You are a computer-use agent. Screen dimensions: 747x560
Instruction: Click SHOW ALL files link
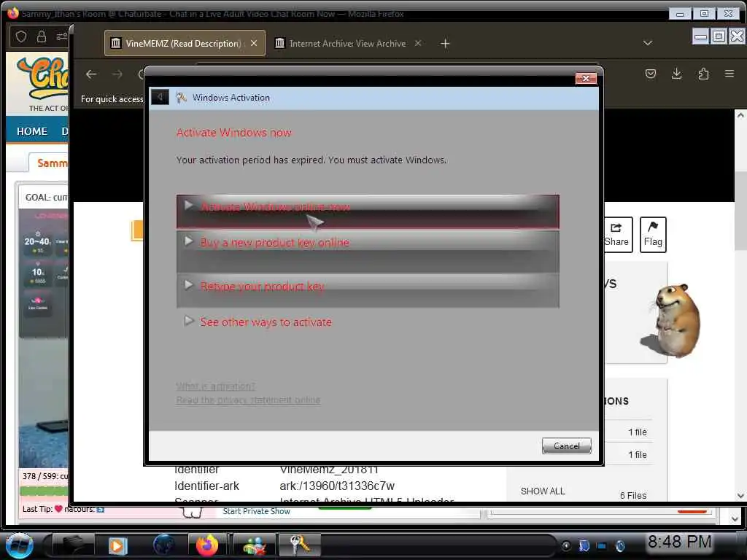pyautogui.click(x=543, y=491)
